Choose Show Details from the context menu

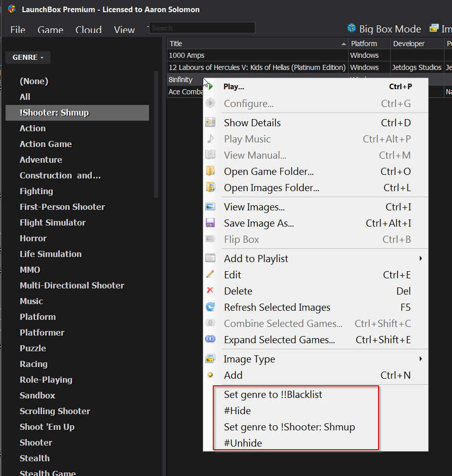(316, 123)
